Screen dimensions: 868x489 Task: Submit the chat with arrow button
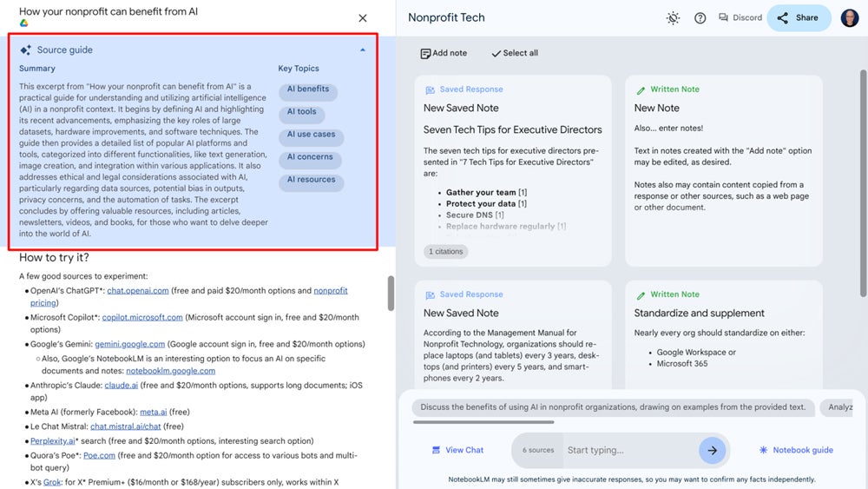pyautogui.click(x=712, y=450)
